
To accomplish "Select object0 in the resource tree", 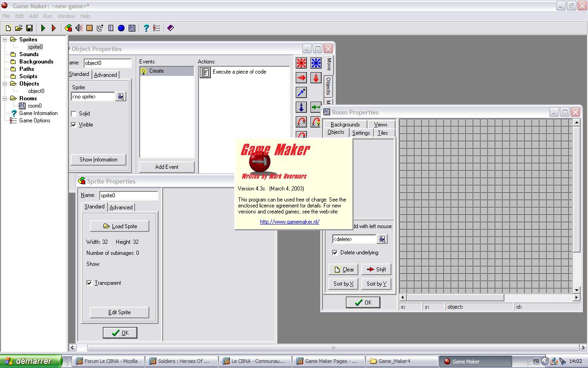I will (36, 91).
